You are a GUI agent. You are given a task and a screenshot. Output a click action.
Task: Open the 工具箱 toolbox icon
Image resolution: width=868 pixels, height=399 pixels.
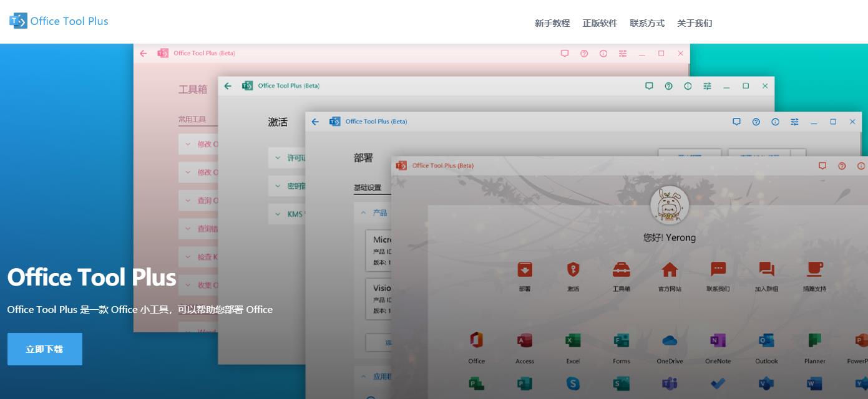click(622, 269)
